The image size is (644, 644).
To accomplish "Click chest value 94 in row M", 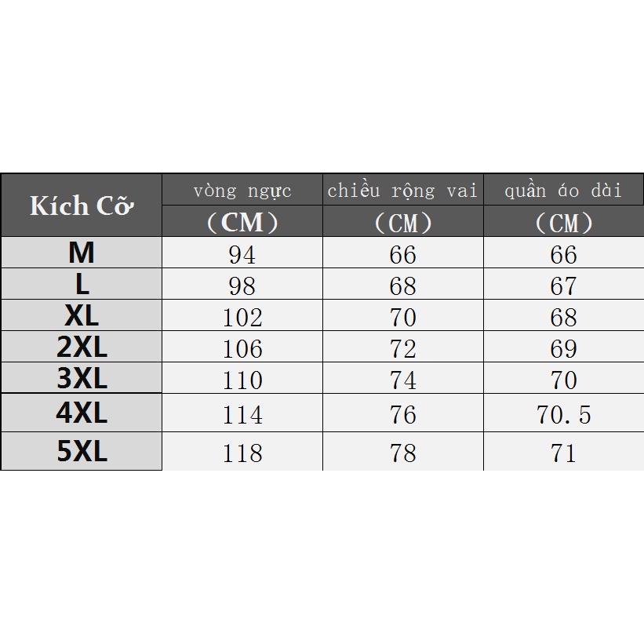I will (x=242, y=254).
